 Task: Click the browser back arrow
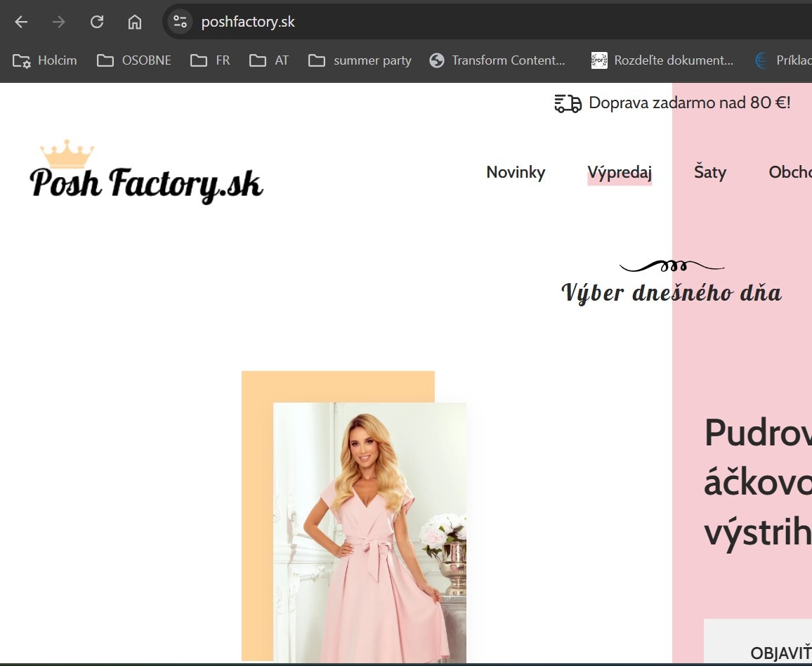click(x=21, y=22)
